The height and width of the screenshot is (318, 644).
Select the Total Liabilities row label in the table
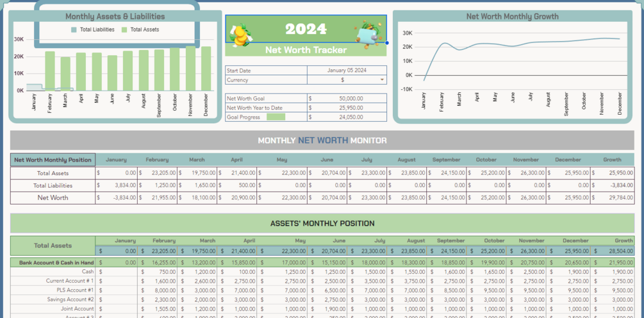coord(53,185)
